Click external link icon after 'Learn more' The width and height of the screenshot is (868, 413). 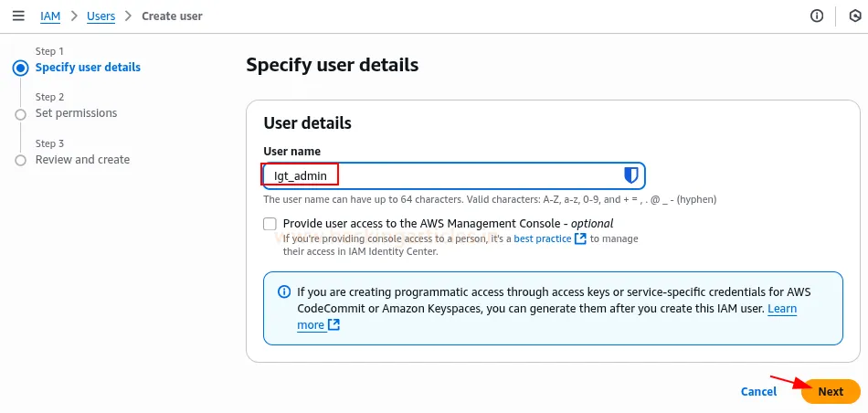(x=333, y=325)
